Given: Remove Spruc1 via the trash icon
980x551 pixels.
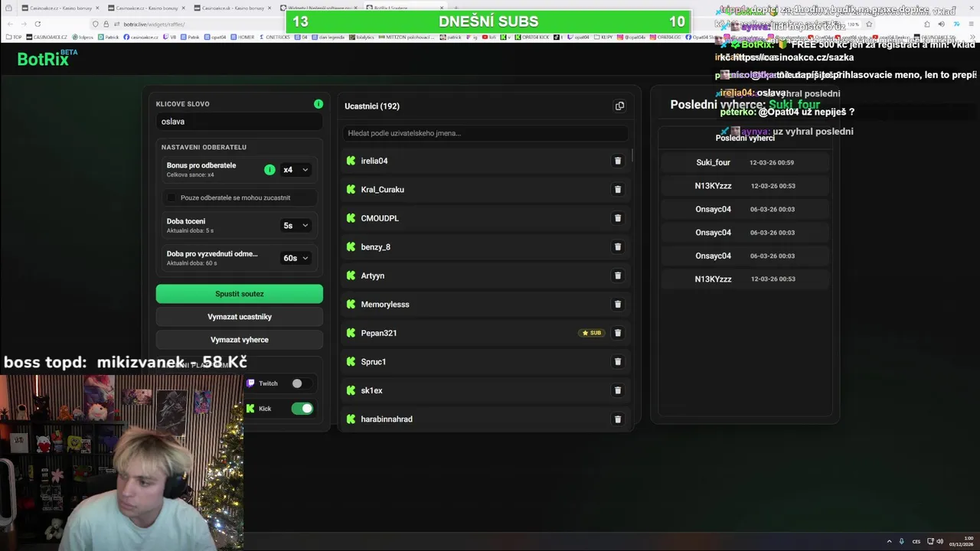Looking at the screenshot, I should tap(618, 361).
